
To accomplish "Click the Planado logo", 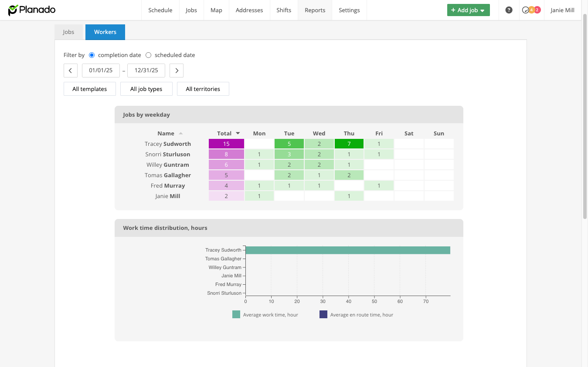I will tap(32, 10).
